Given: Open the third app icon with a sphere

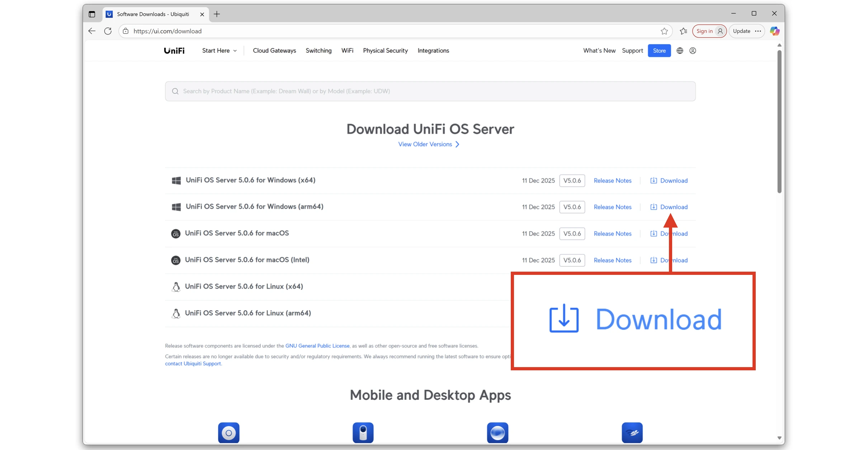Looking at the screenshot, I should pyautogui.click(x=497, y=432).
